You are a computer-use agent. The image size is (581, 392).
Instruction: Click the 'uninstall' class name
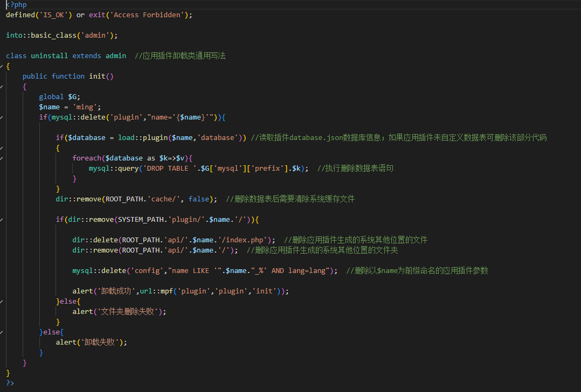pyautogui.click(x=49, y=56)
